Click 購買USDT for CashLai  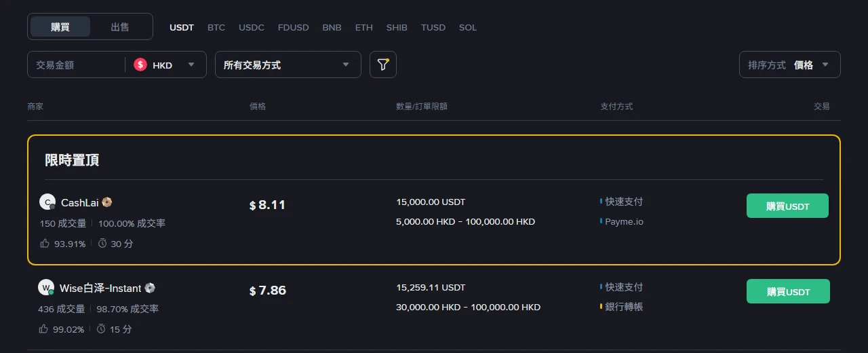[x=787, y=206]
